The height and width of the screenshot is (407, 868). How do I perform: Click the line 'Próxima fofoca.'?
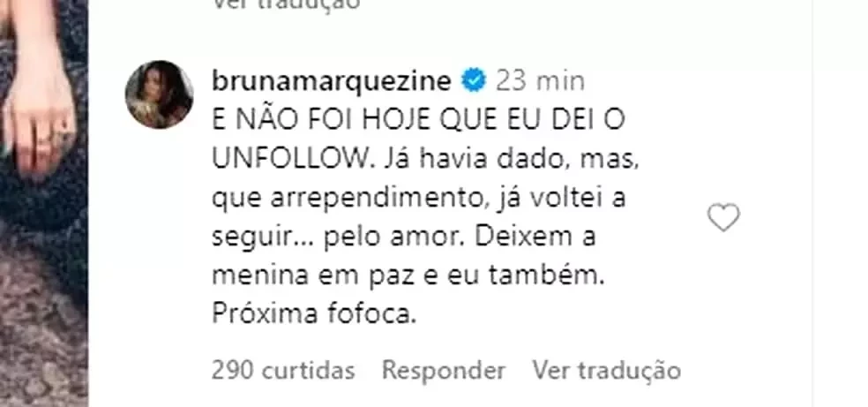313,314
